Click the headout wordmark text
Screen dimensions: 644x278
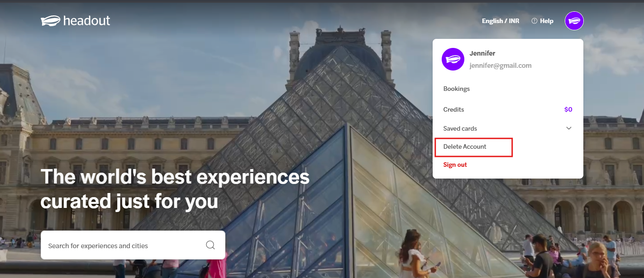86,20
